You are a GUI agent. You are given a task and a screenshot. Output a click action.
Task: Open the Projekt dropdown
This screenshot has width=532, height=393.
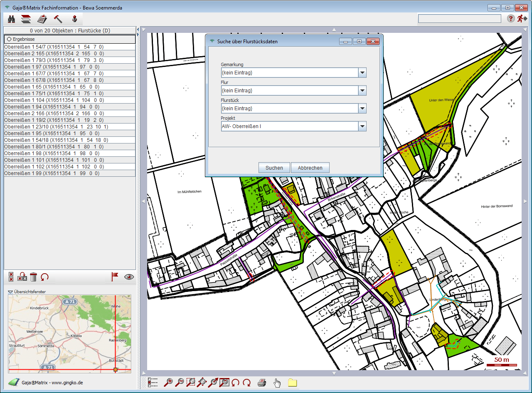coord(362,126)
